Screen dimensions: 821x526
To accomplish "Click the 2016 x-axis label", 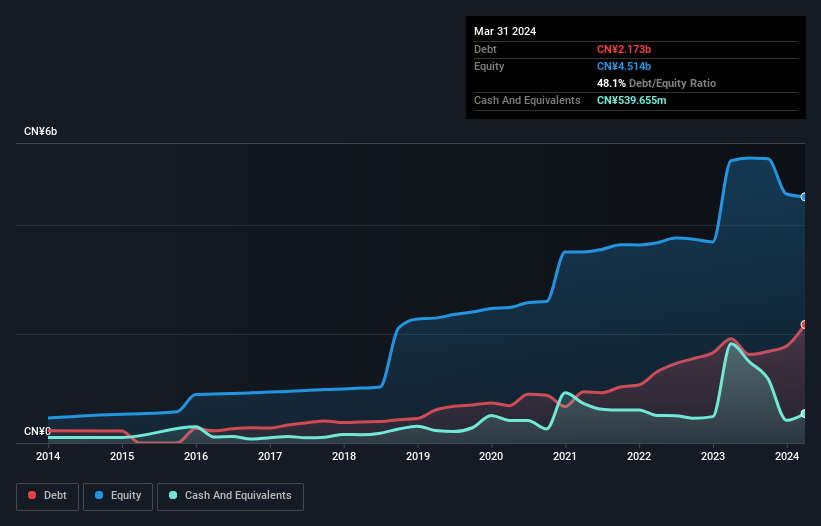I will tap(196, 456).
